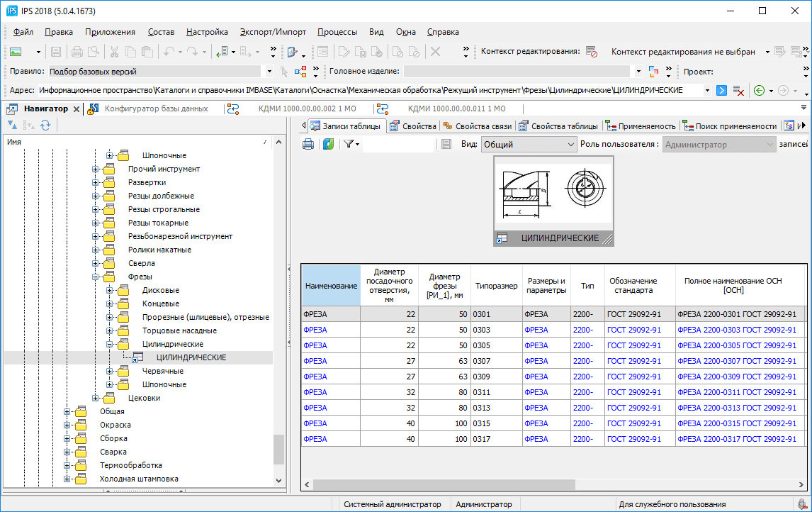Click the clear address icon with red X
The image size is (812, 512).
tap(738, 91)
